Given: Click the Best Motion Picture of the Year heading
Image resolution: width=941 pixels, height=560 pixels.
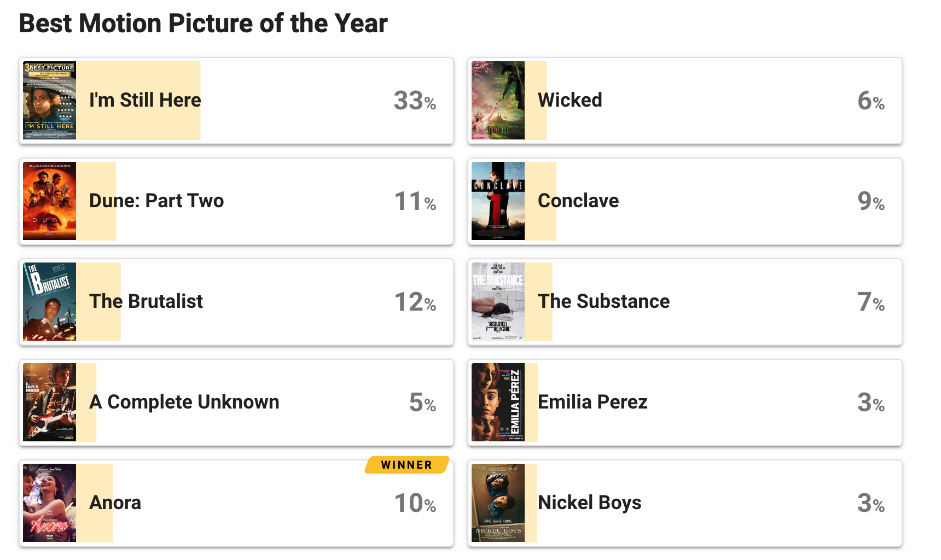Looking at the screenshot, I should [203, 24].
